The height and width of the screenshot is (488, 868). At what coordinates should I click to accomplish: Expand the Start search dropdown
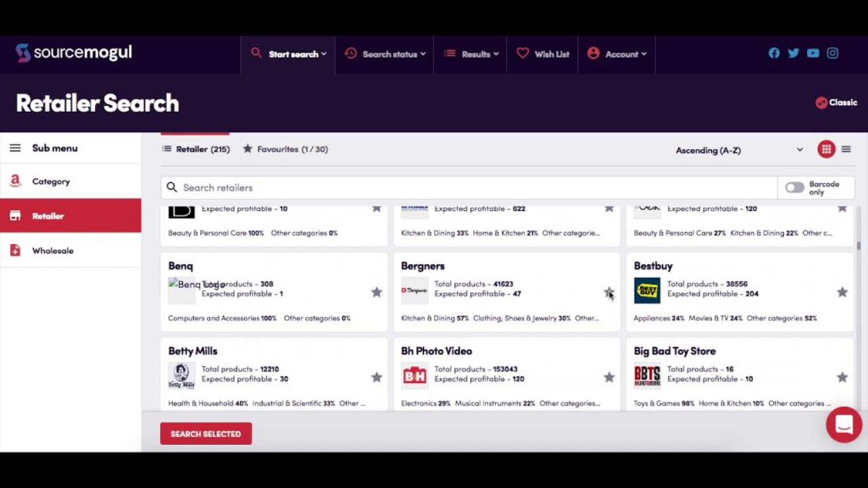tap(288, 54)
